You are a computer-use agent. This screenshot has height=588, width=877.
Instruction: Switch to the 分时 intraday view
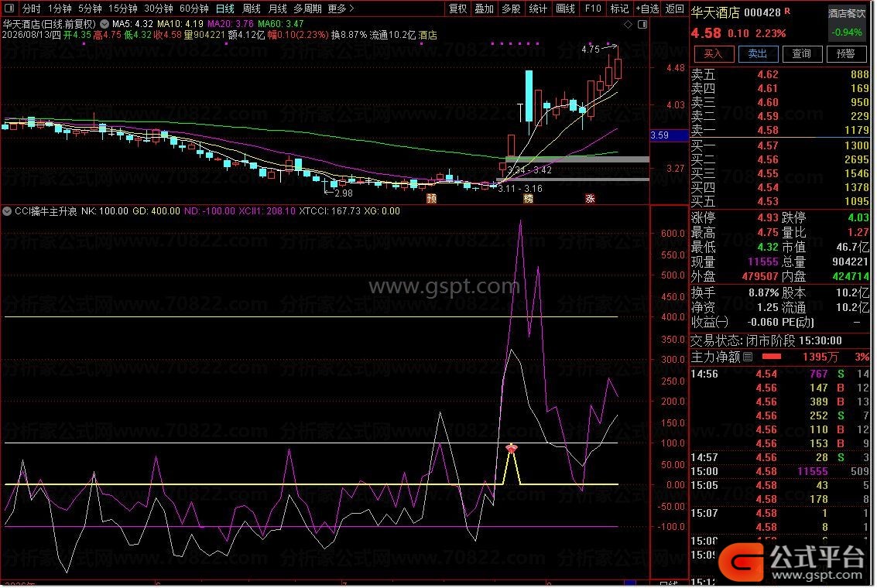tap(31, 9)
